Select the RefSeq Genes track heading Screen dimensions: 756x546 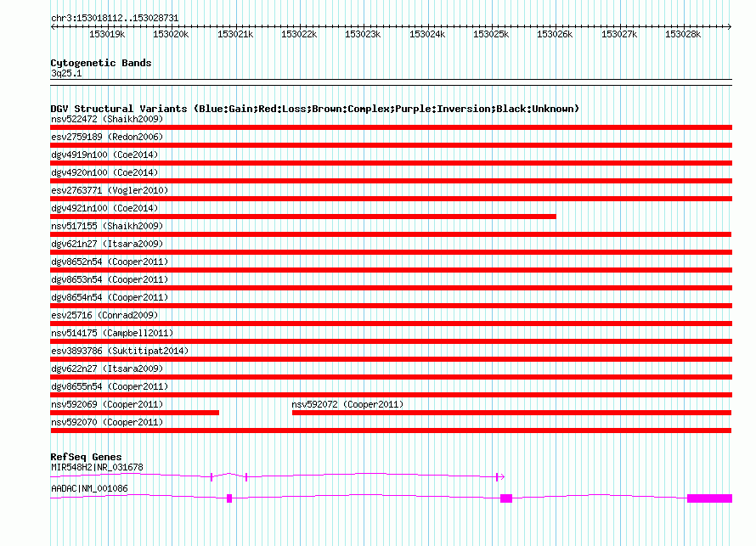pyautogui.click(x=86, y=457)
